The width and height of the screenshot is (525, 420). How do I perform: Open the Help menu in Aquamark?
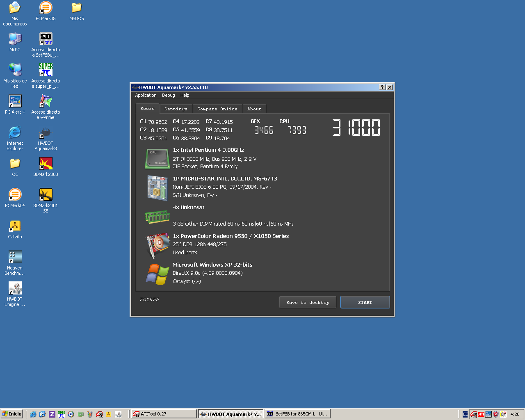(x=185, y=95)
